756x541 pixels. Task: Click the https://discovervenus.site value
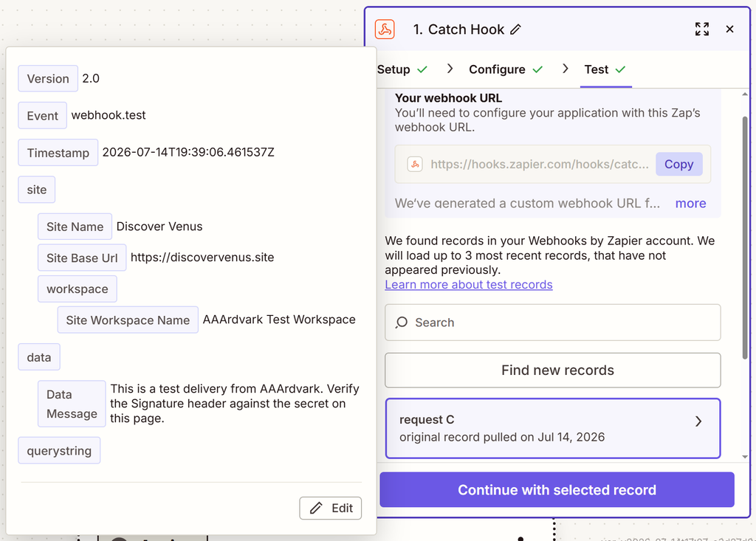point(202,258)
